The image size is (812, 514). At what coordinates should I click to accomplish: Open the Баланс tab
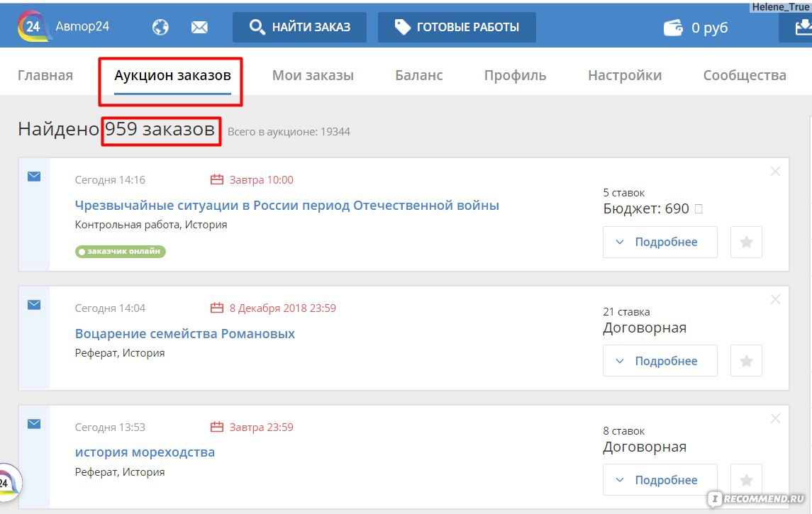click(418, 75)
